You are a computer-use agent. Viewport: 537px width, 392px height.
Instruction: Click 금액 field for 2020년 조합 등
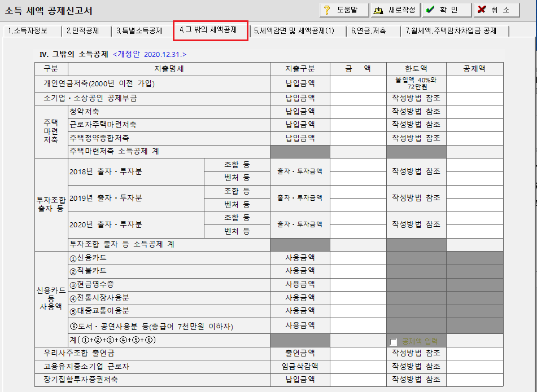(x=358, y=218)
